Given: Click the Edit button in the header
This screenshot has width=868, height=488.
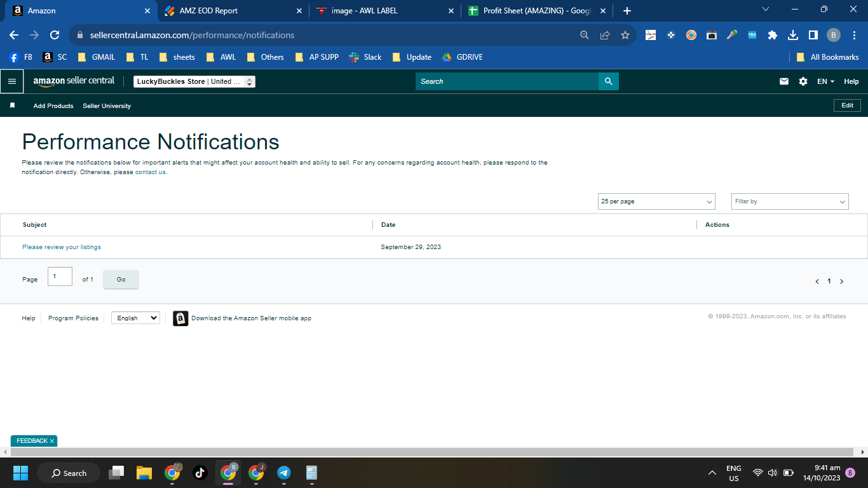Looking at the screenshot, I should [847, 105].
